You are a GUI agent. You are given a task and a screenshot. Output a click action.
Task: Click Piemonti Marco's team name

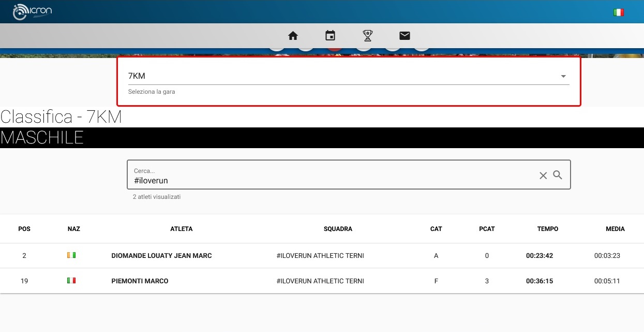click(x=320, y=281)
